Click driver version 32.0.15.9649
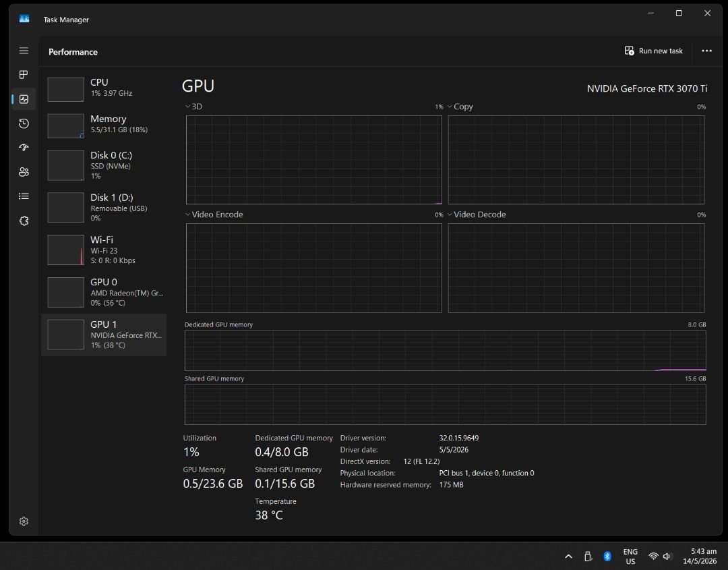The width and height of the screenshot is (728, 570). click(459, 438)
